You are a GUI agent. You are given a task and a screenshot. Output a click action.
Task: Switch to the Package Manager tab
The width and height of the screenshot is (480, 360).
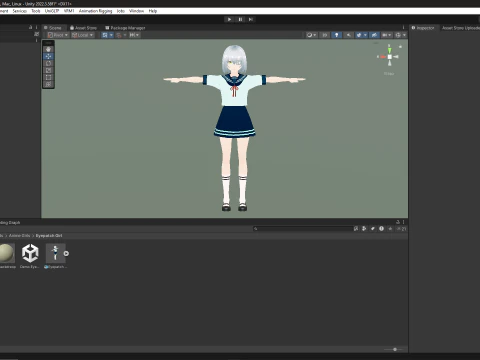(125, 28)
